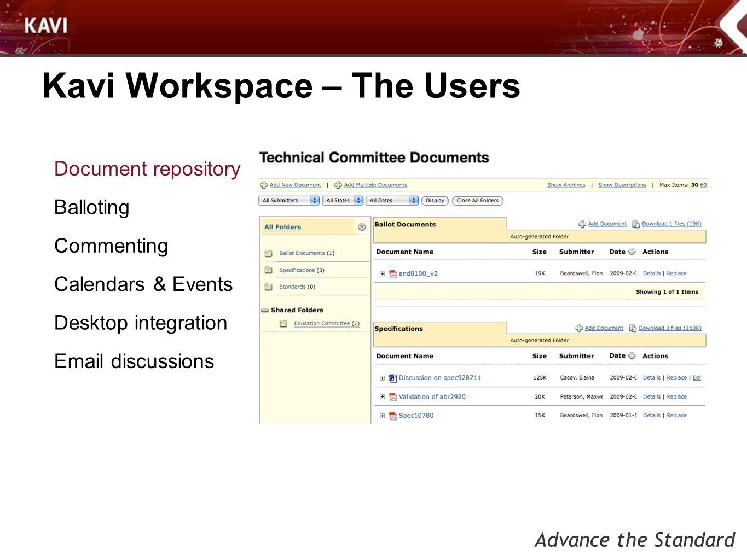Open the Discussion on spec928711 document
The width and height of the screenshot is (747, 560).
click(440, 378)
